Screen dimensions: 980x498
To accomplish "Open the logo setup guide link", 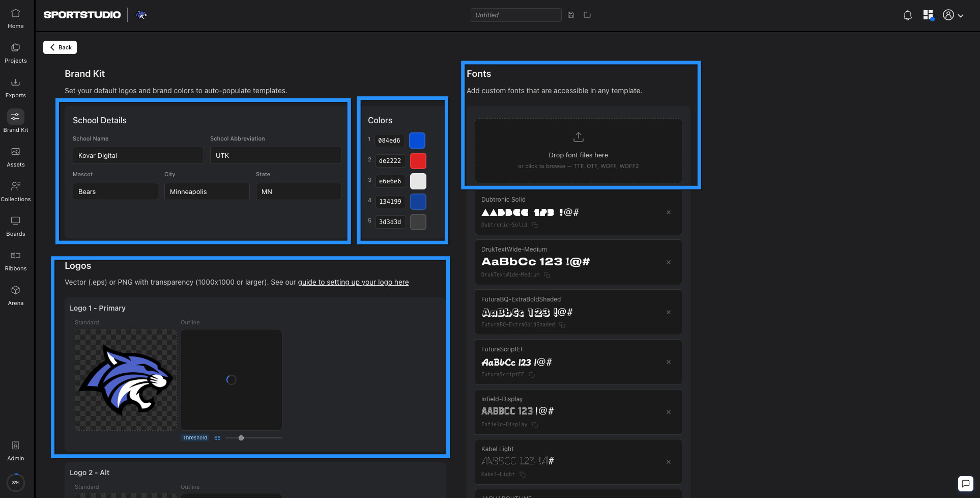I will (x=353, y=282).
